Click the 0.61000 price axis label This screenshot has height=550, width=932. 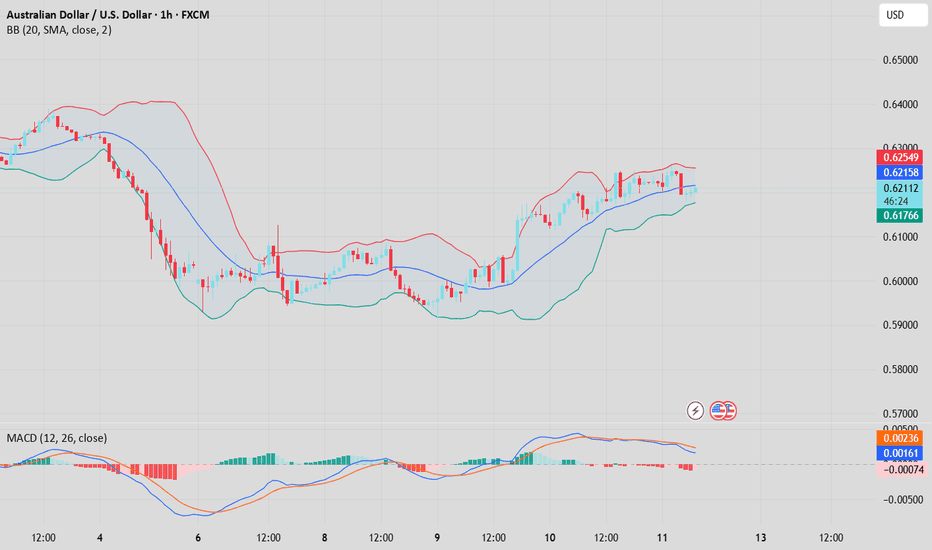tap(900, 237)
